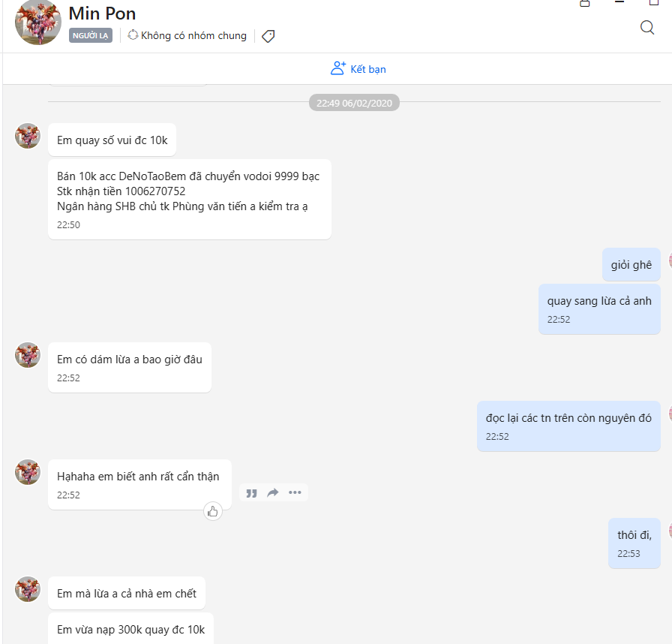
Task: Click the common groups circle icon
Action: 133,35
